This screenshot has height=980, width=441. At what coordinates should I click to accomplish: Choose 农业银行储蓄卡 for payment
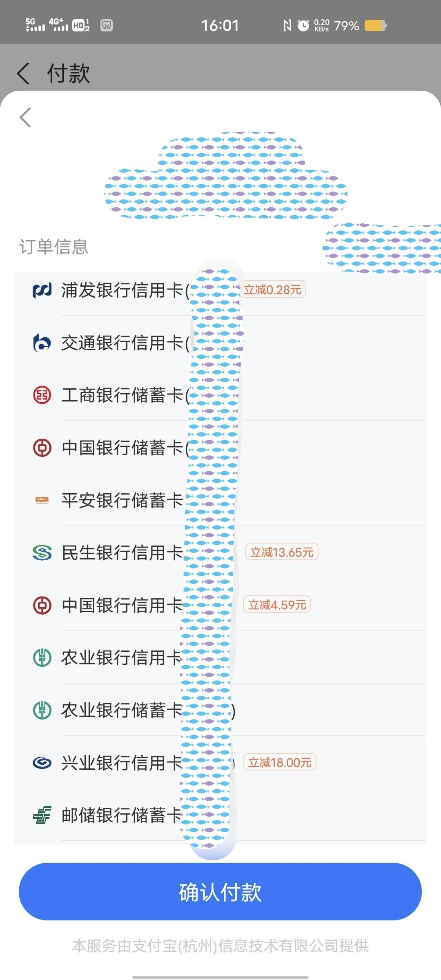[x=220, y=710]
